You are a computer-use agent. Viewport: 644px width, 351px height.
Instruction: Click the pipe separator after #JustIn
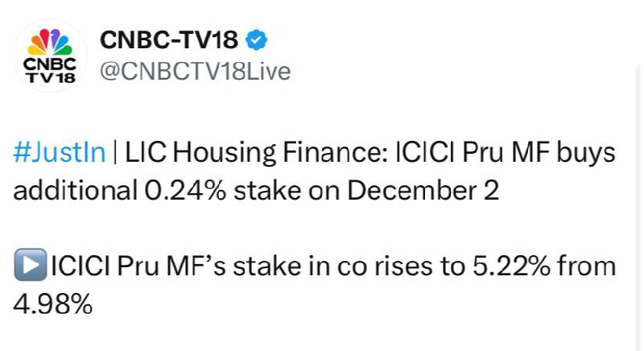[117, 153]
